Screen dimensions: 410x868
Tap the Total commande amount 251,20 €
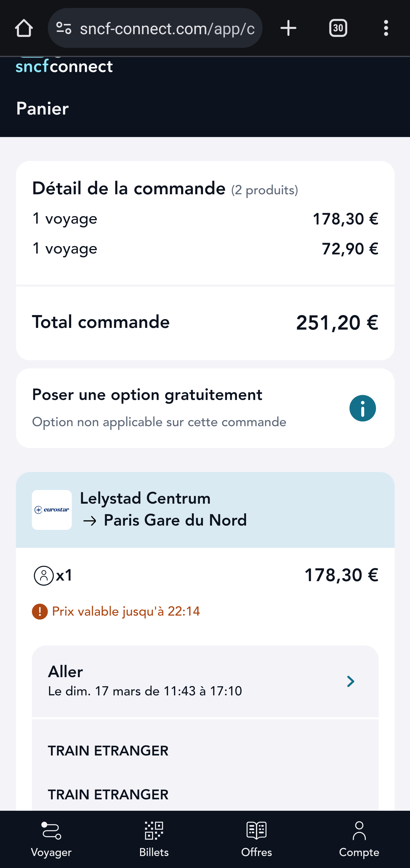point(337,322)
